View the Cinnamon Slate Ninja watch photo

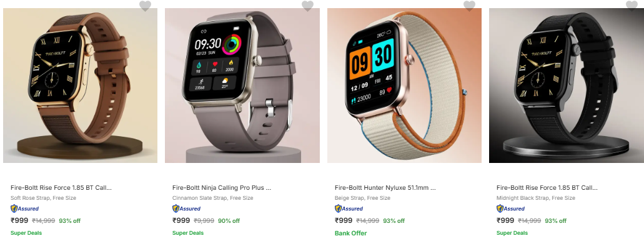tap(242, 86)
